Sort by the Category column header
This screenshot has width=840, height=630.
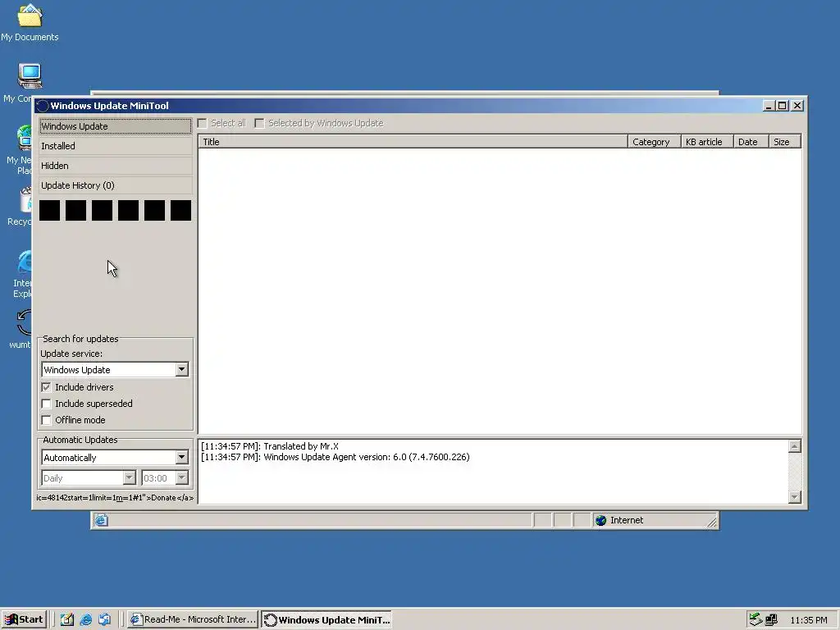point(654,142)
